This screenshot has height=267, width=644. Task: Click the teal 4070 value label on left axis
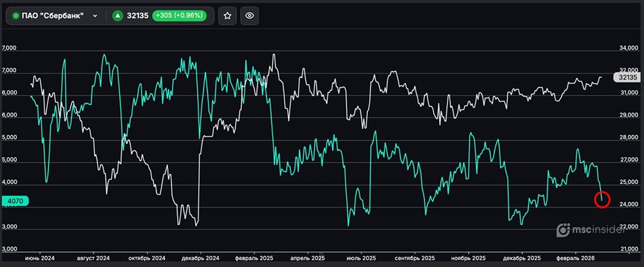[14, 201]
